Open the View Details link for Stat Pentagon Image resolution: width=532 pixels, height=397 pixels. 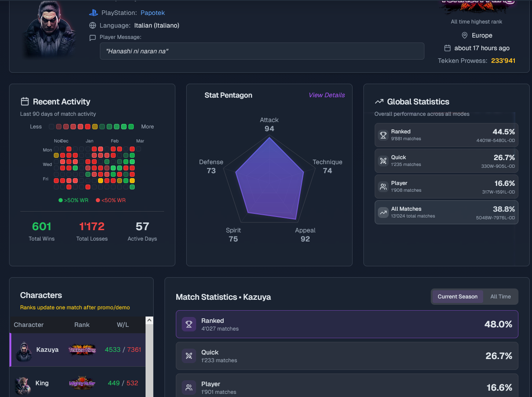(326, 95)
